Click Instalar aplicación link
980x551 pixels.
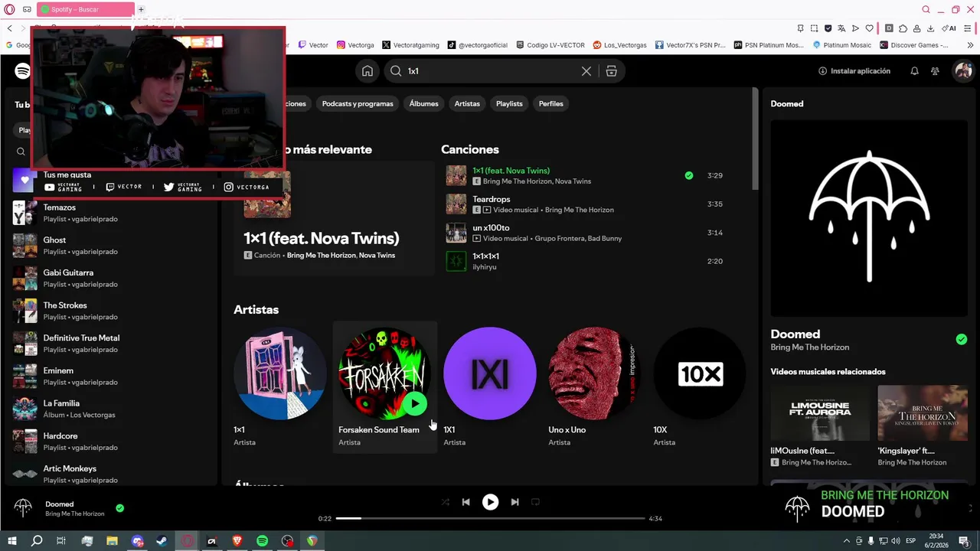coord(854,71)
